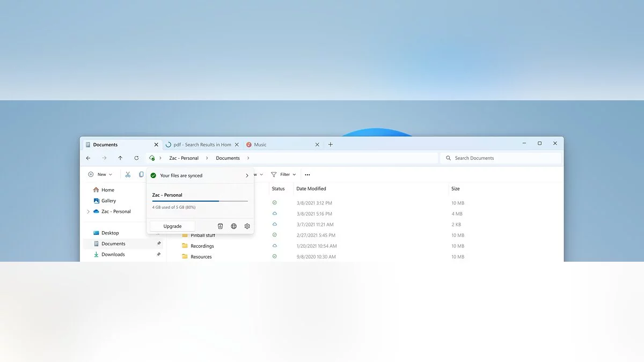This screenshot has height=362, width=644.
Task: Click Zac - Personal in the address bar
Action: coord(184,158)
